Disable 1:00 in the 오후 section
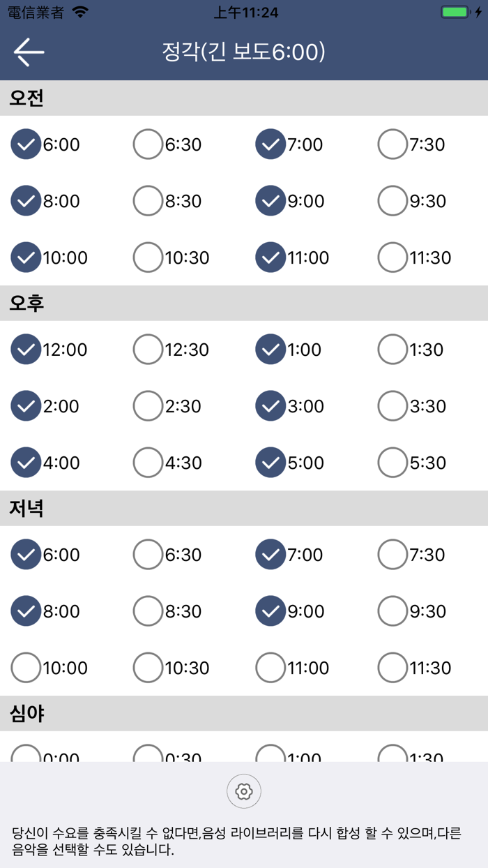This screenshot has width=488, height=868. click(x=270, y=350)
